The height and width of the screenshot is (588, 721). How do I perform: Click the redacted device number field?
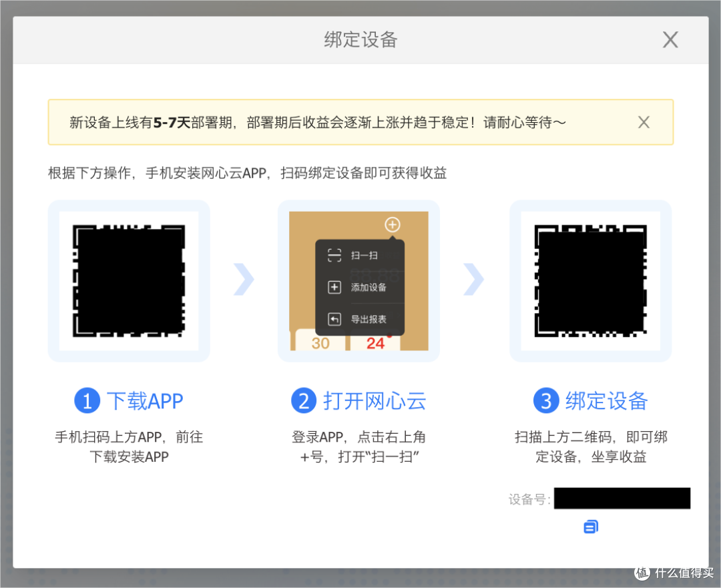point(622,499)
